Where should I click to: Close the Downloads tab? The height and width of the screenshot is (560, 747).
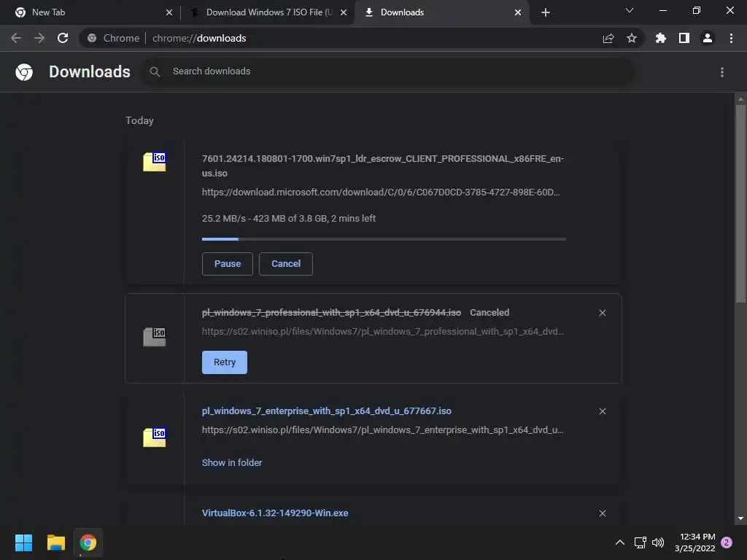518,12
